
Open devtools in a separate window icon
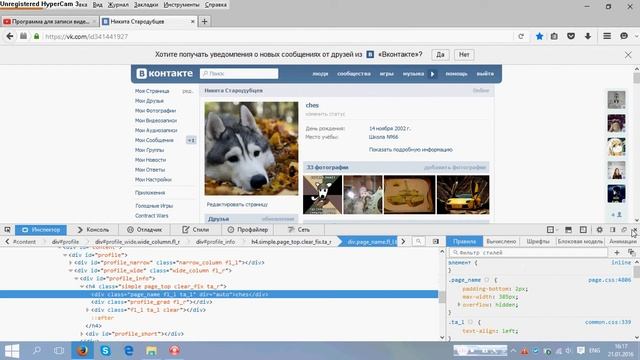coord(624,230)
